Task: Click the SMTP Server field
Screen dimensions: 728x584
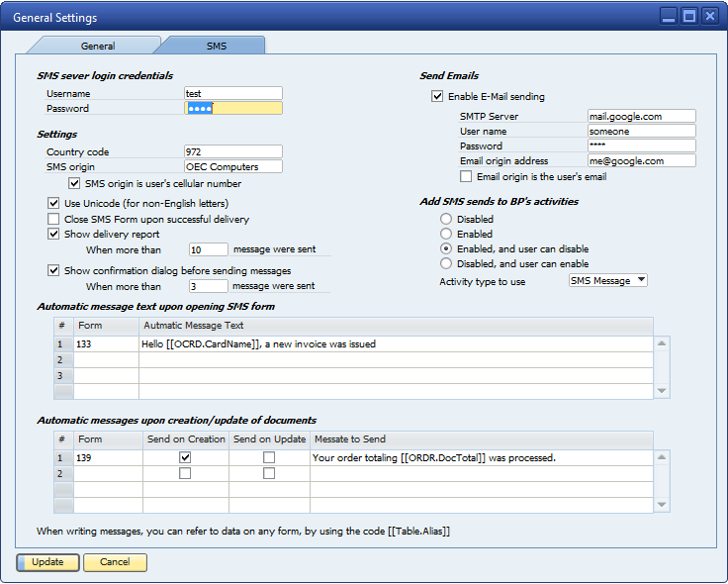Action: (642, 116)
